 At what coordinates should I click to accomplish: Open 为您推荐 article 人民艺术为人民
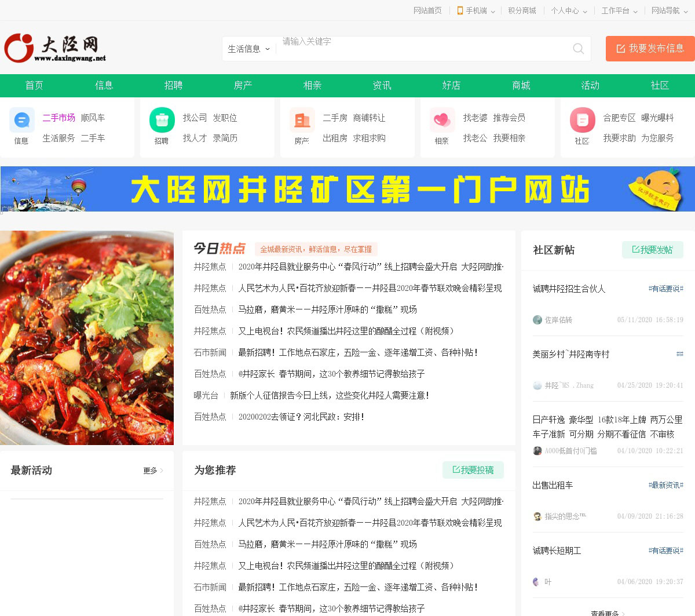pyautogui.click(x=370, y=523)
